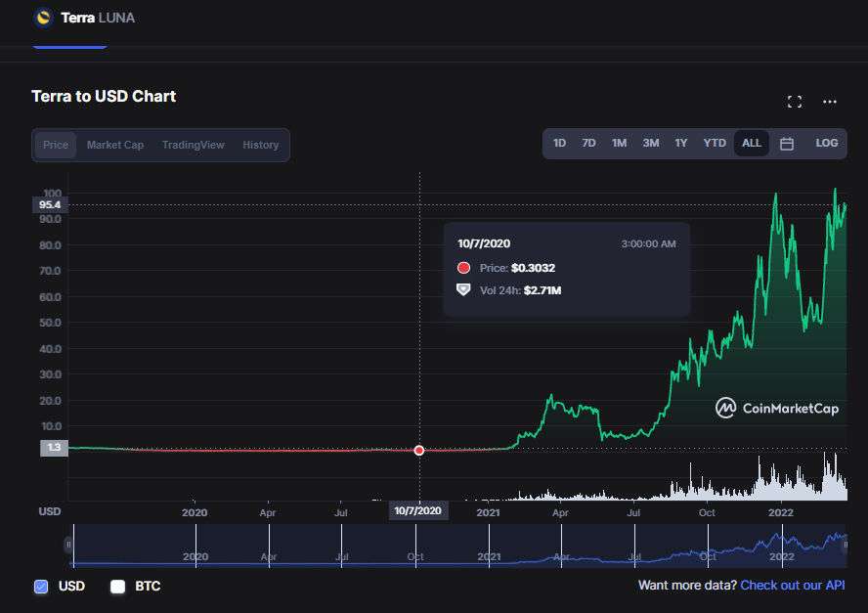Open the Check out our API link
The width and height of the screenshot is (868, 613).
click(792, 586)
